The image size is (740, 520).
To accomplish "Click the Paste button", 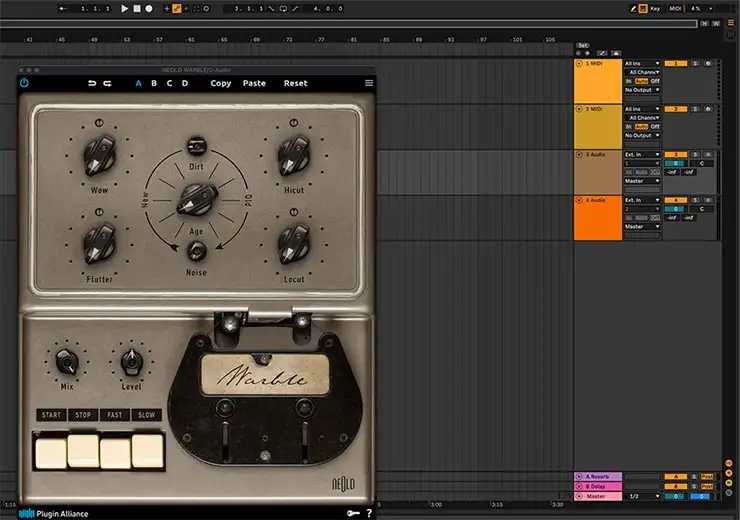I will (254, 83).
